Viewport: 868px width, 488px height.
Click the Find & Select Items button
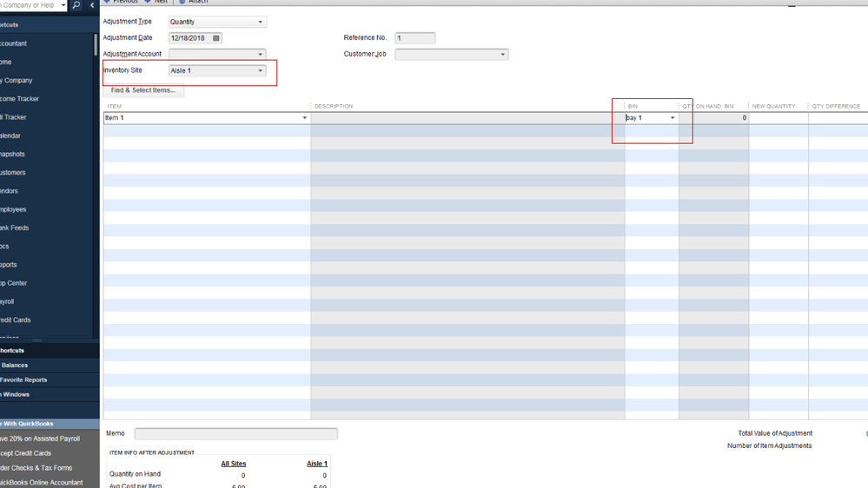[143, 90]
